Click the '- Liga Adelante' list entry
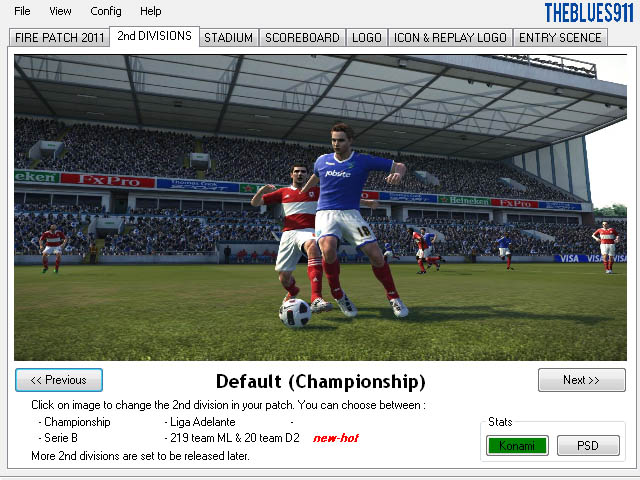The width and height of the screenshot is (640, 480). tap(200, 422)
